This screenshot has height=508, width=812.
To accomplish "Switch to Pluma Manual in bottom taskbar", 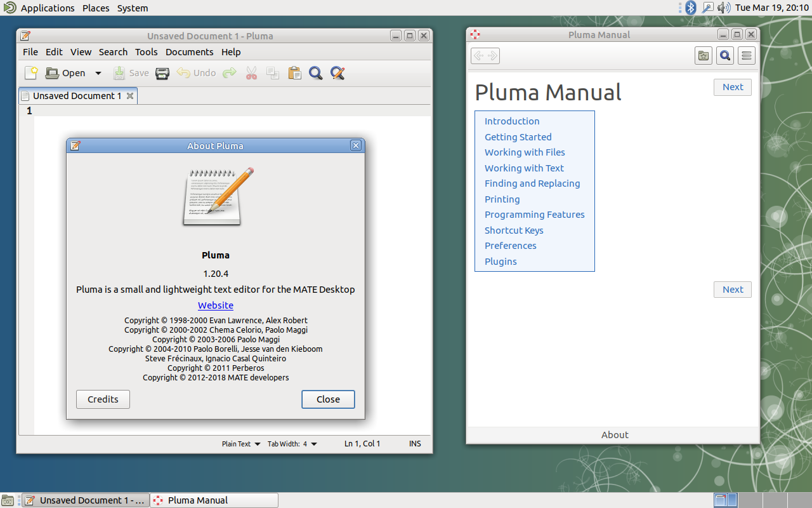I will 214,500.
